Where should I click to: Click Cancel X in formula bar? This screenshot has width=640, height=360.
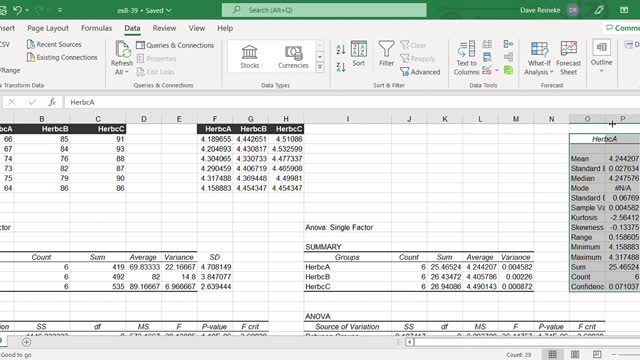(x=12, y=102)
